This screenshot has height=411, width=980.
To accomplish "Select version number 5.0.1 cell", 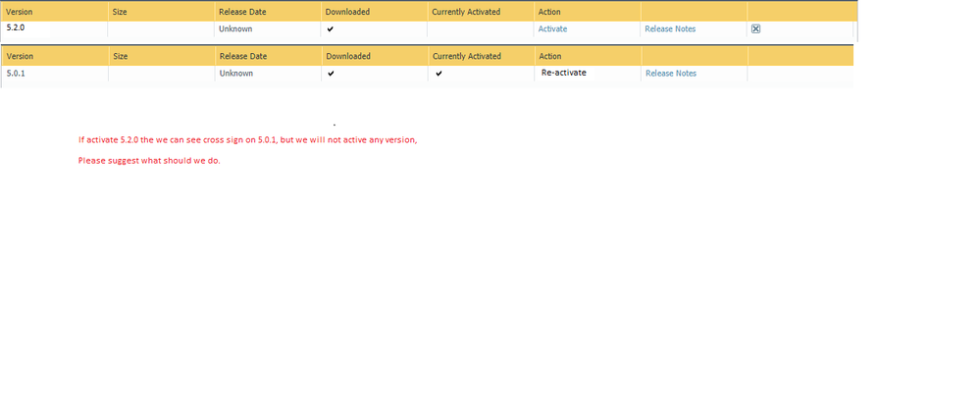I will coord(16,74).
